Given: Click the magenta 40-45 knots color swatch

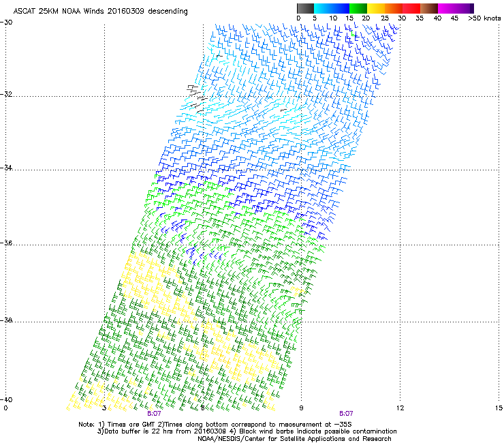Looking at the screenshot, I should [x=447, y=8].
